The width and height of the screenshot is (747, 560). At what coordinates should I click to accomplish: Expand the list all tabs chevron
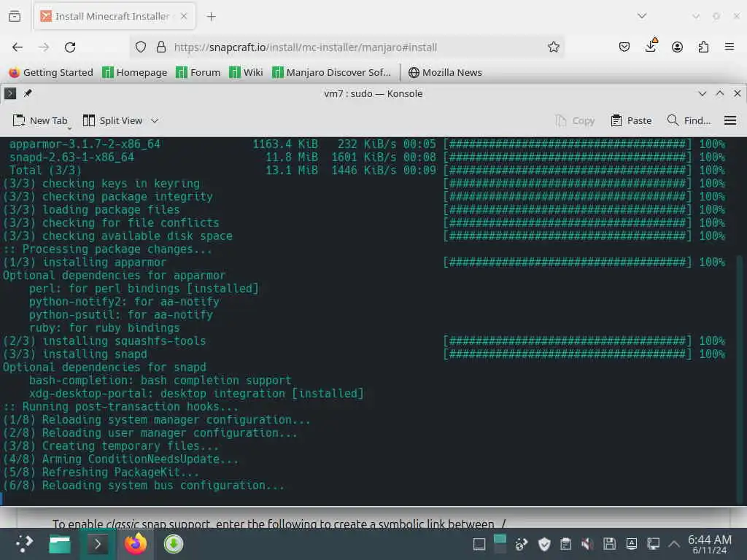642,16
